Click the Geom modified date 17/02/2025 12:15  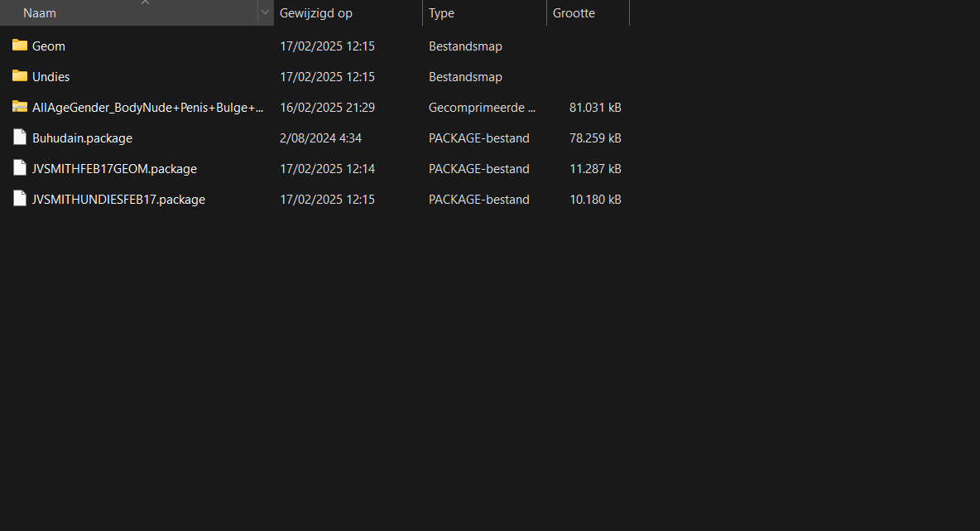click(x=328, y=46)
